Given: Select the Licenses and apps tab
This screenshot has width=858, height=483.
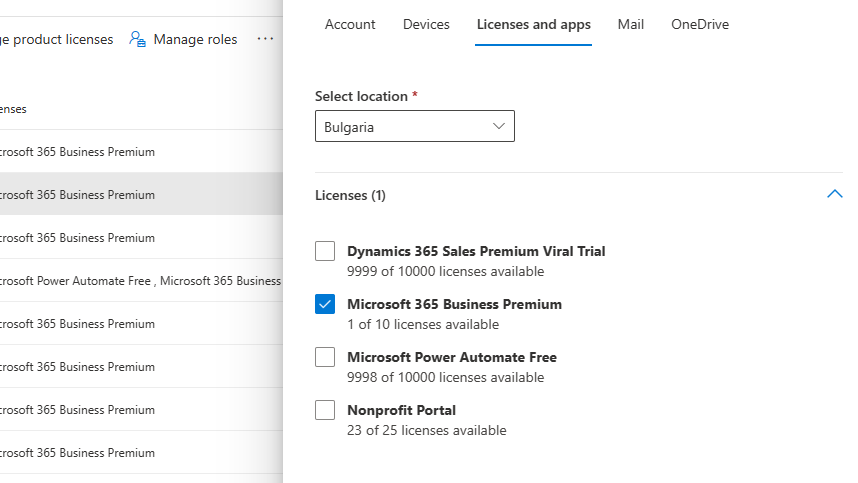Looking at the screenshot, I should click(x=533, y=24).
